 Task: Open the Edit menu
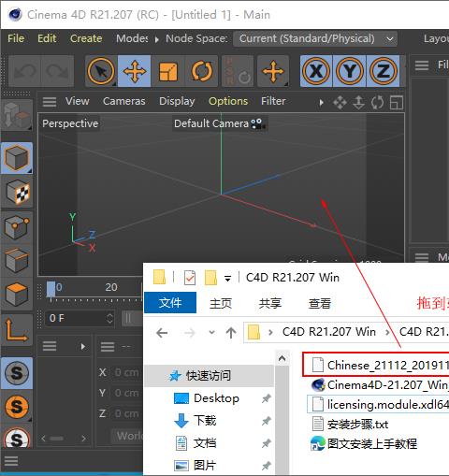pyautogui.click(x=47, y=38)
